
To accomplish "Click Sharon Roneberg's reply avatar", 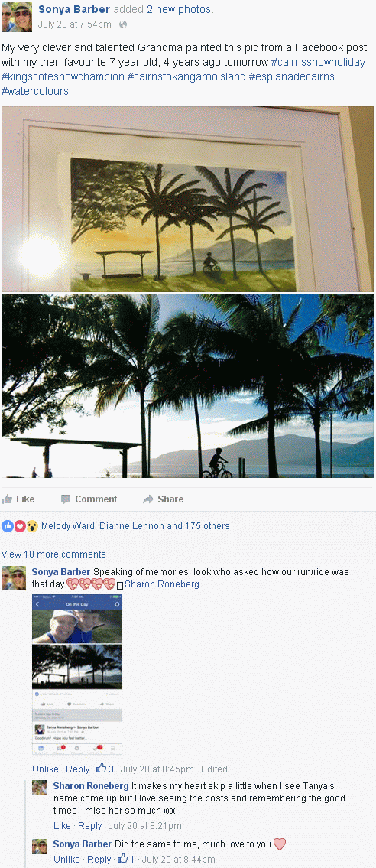I will [x=39, y=788].
